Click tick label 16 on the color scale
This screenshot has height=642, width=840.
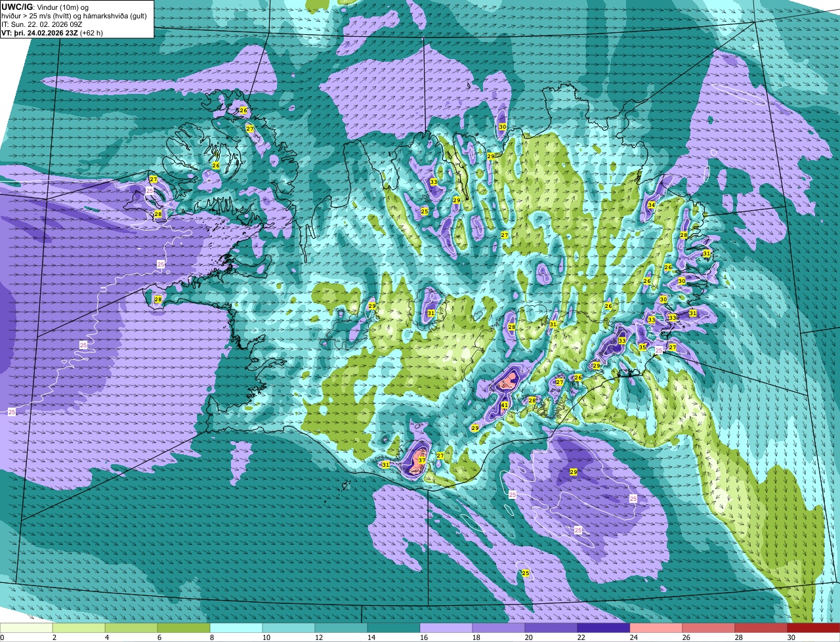click(424, 637)
